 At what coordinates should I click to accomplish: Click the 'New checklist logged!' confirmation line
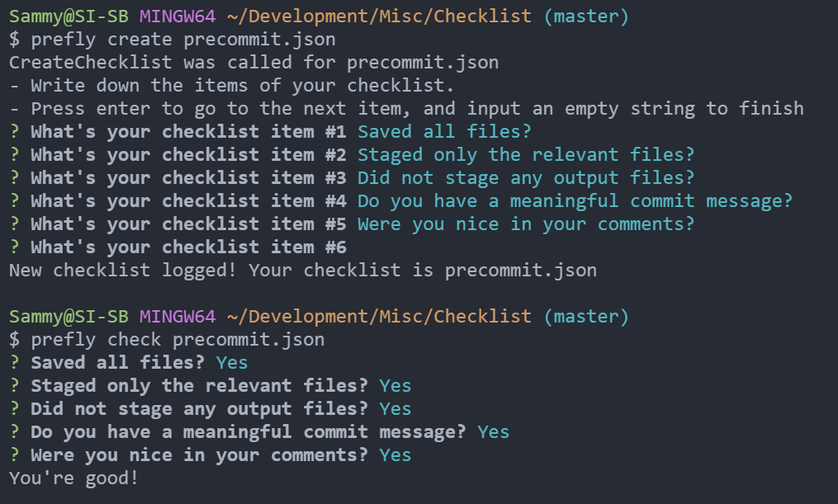tap(303, 271)
